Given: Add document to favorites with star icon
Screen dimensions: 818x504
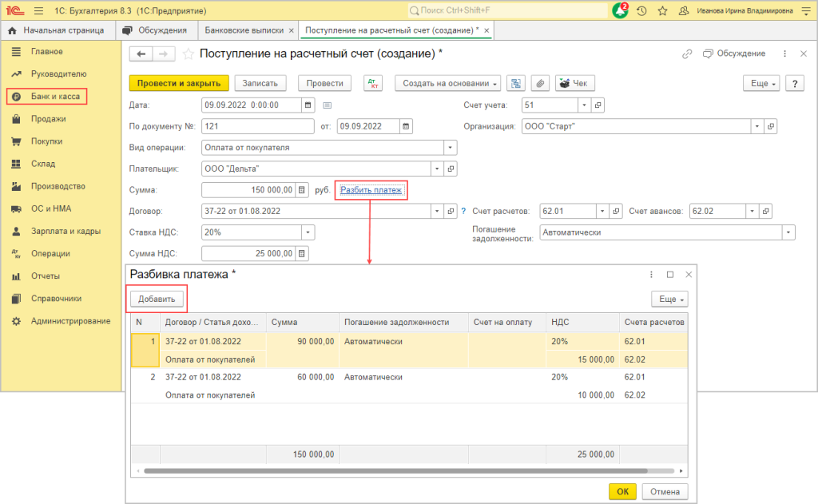Looking at the screenshot, I should [189, 54].
